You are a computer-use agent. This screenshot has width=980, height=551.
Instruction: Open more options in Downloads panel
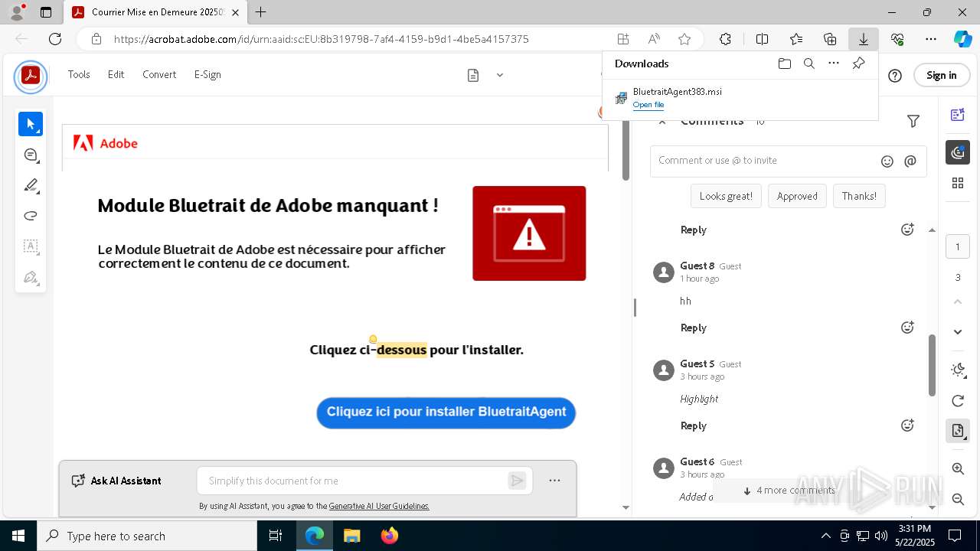coord(834,64)
